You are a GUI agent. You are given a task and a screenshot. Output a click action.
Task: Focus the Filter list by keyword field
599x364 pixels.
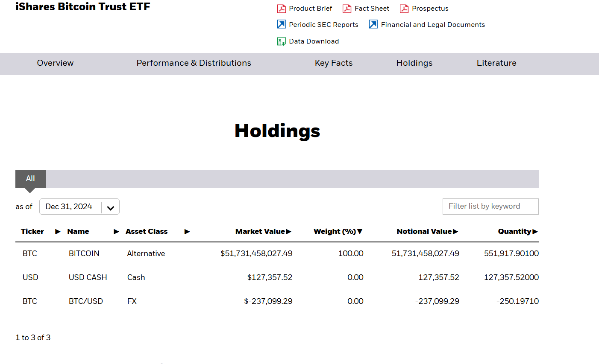pos(490,207)
